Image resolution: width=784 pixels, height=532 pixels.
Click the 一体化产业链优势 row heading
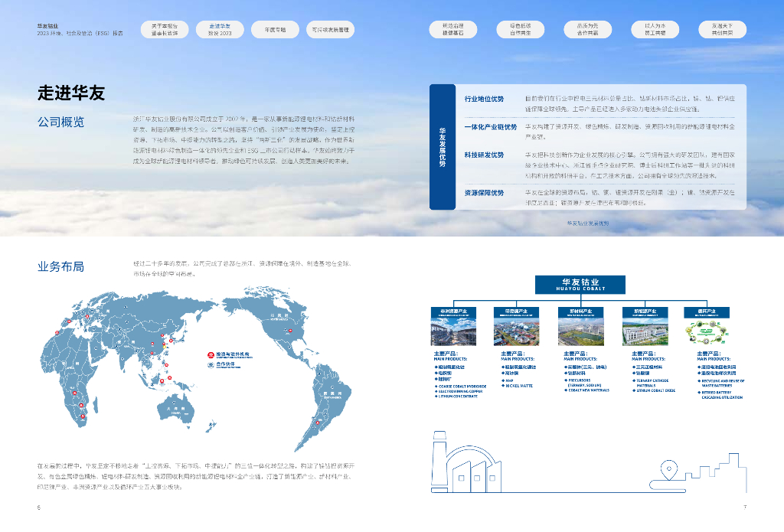(x=491, y=127)
